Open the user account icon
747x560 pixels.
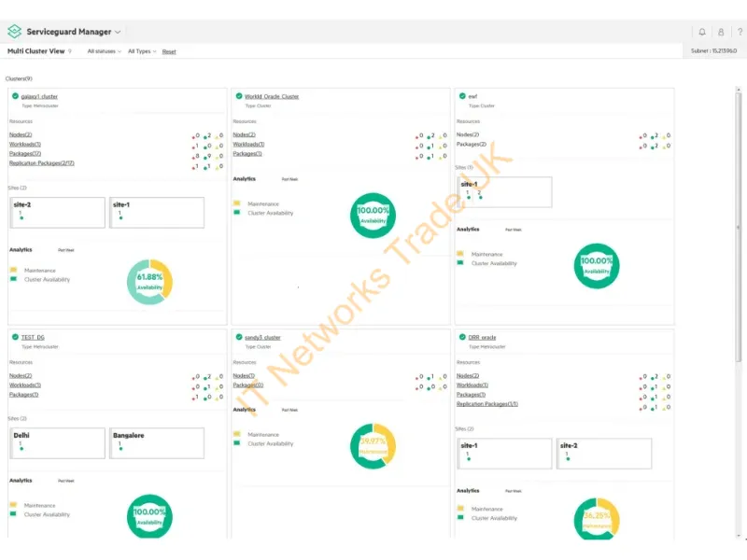(x=721, y=32)
